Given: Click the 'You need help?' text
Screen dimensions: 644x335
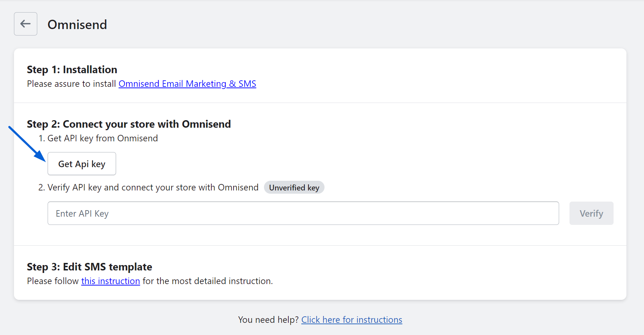Looking at the screenshot, I should [x=268, y=320].
